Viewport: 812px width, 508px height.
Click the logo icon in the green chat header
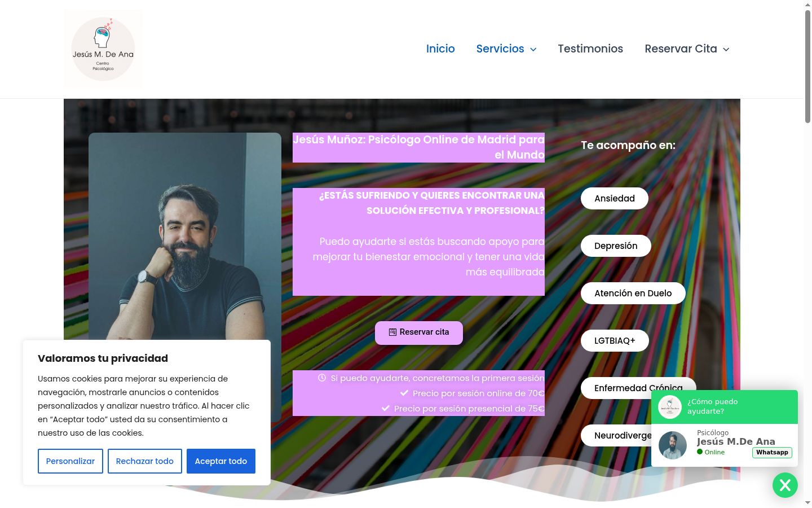670,407
